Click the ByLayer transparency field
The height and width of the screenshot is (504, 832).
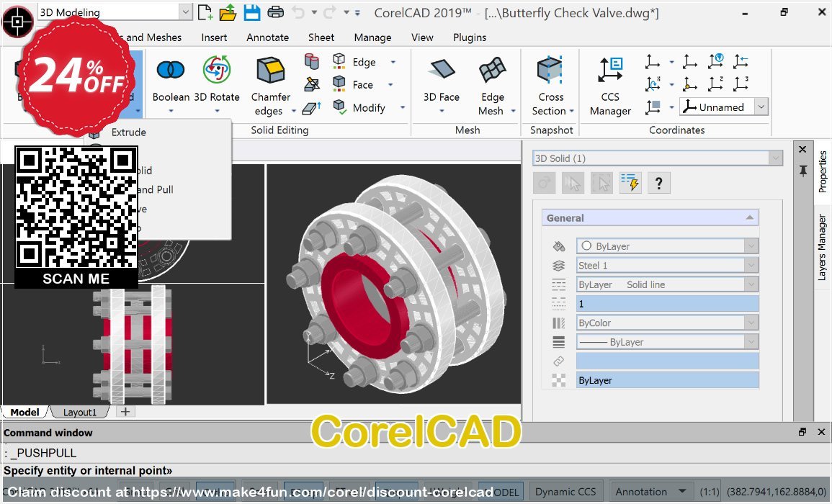click(668, 380)
